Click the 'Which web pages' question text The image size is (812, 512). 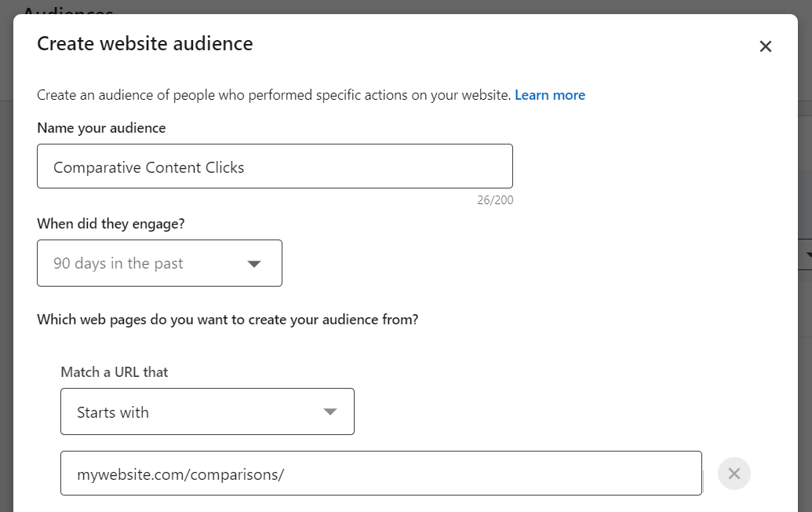[228, 320]
